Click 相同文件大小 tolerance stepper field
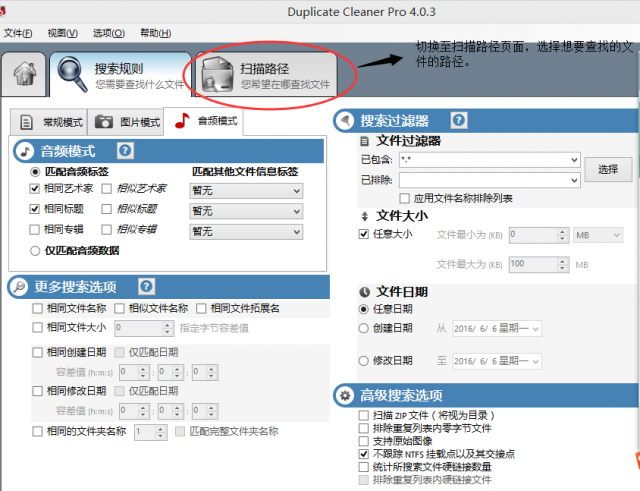The width and height of the screenshot is (640, 491). pyautogui.click(x=144, y=328)
